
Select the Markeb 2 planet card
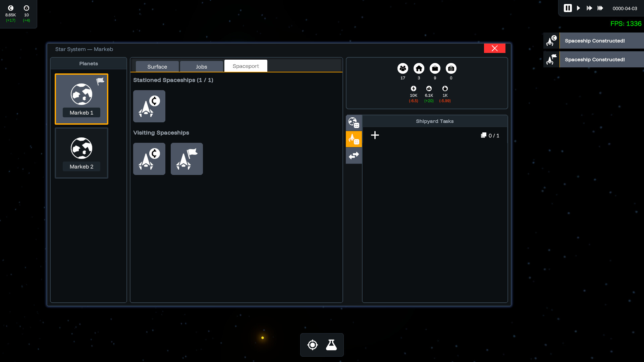tap(81, 153)
